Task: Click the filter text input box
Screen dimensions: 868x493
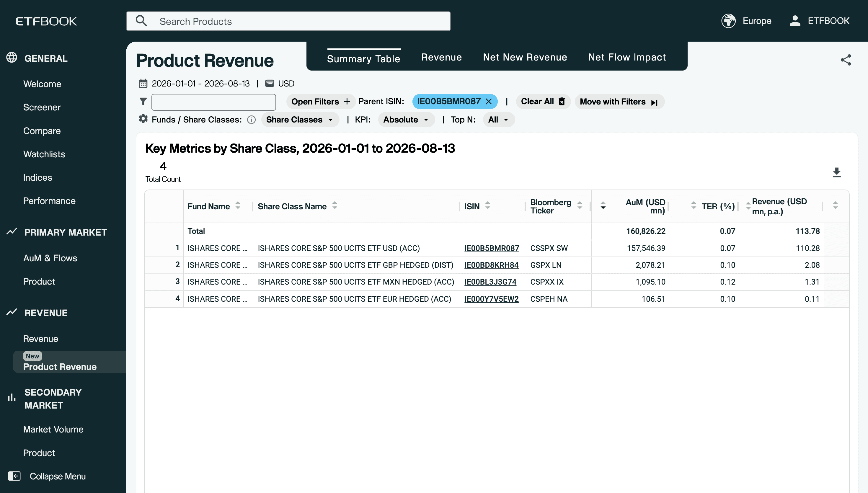Action: coord(214,102)
